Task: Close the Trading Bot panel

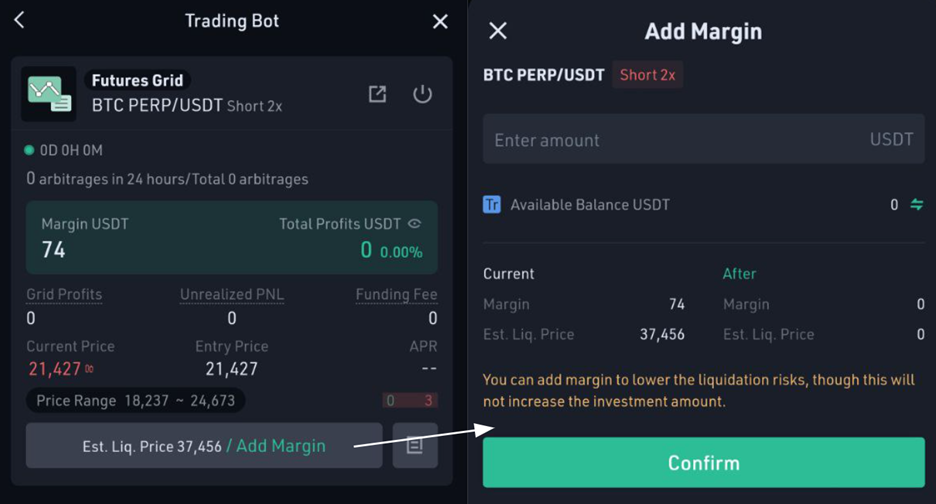Action: point(440,21)
